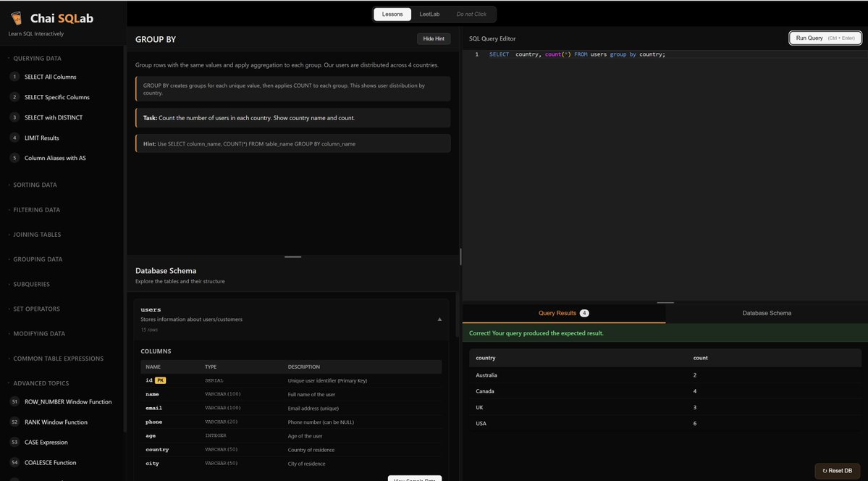Viewport: 868px width, 481px height.
Task: Select the 'city' column row in schema
Action: coord(291,464)
